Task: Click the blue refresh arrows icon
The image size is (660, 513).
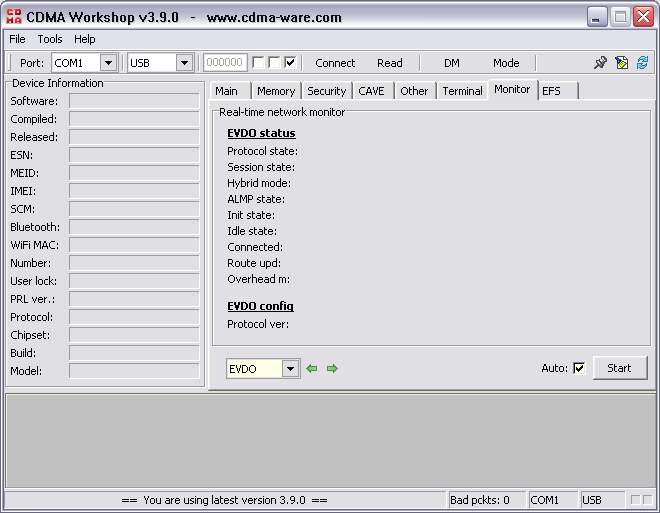Action: (x=642, y=63)
